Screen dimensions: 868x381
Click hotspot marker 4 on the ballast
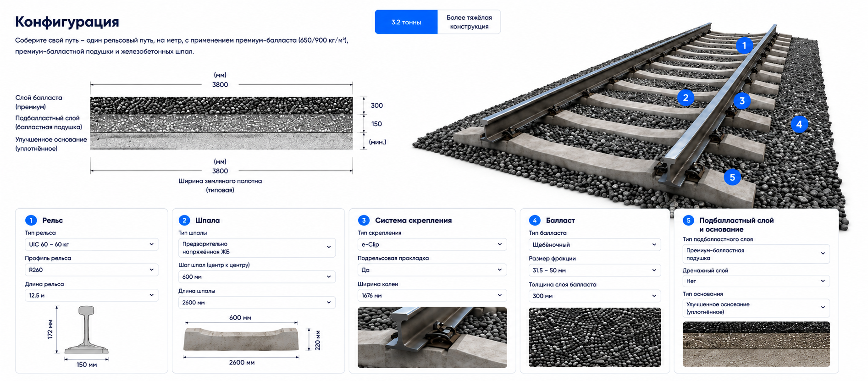(799, 124)
